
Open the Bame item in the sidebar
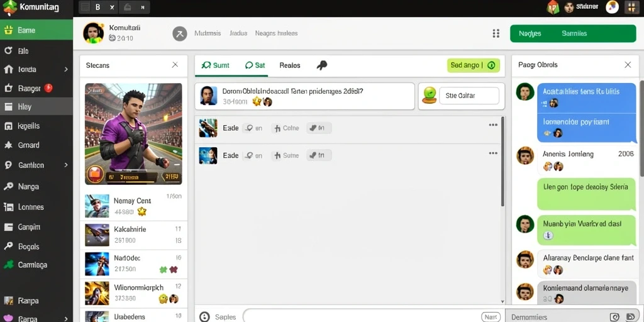36,30
